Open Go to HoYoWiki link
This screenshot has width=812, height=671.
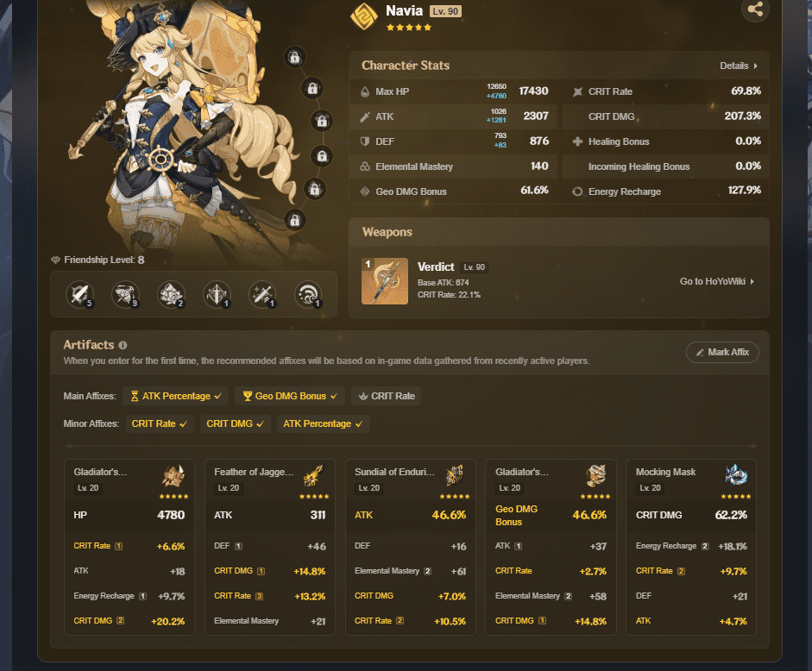[717, 281]
